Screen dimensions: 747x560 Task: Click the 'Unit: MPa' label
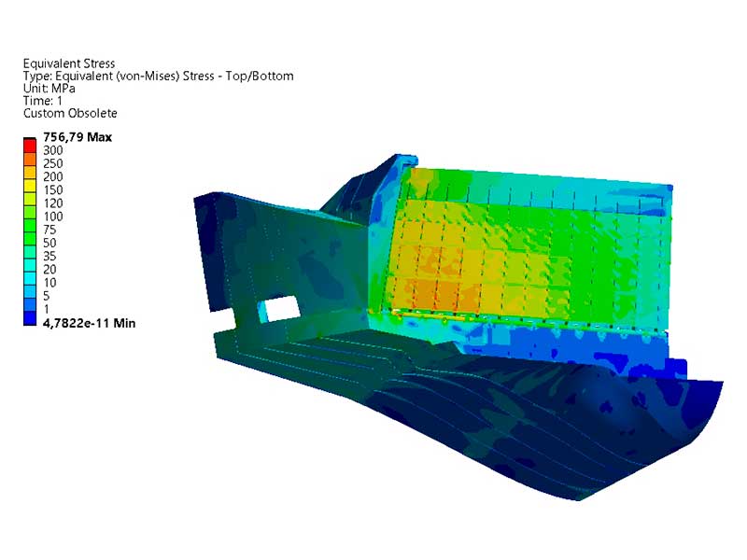click(x=49, y=88)
